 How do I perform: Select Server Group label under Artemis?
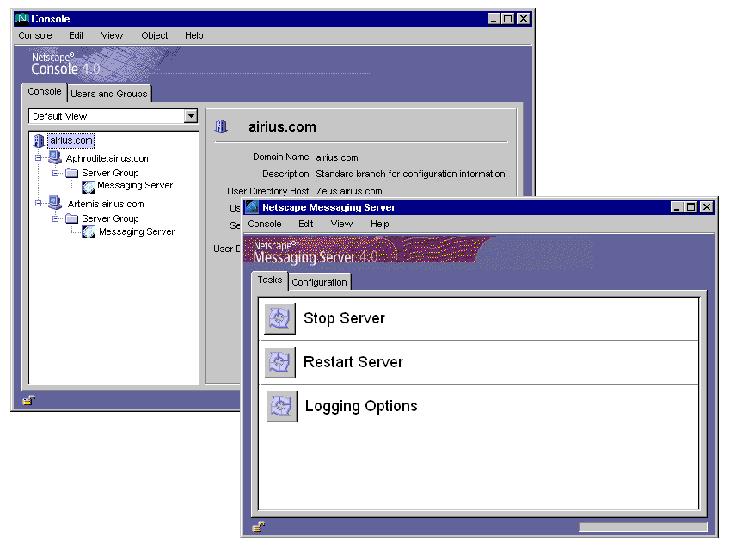[110, 218]
